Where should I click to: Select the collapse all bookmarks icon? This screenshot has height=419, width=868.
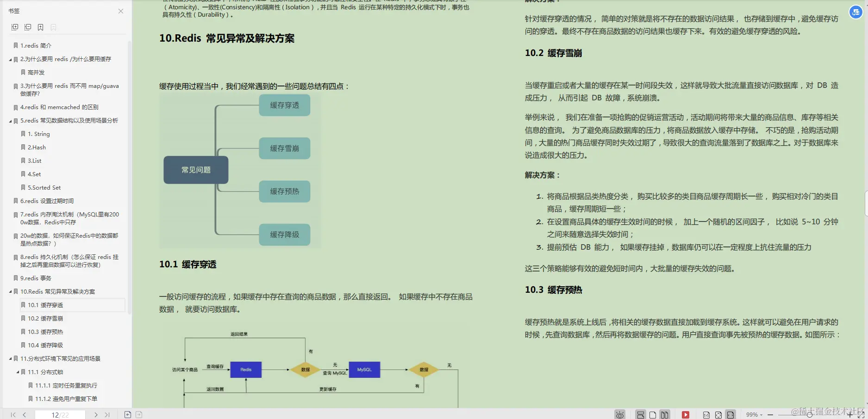(x=27, y=27)
